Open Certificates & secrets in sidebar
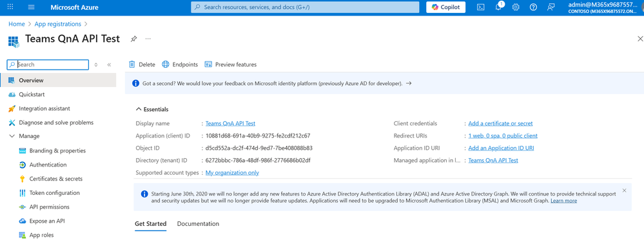644x242 pixels. [x=56, y=179]
